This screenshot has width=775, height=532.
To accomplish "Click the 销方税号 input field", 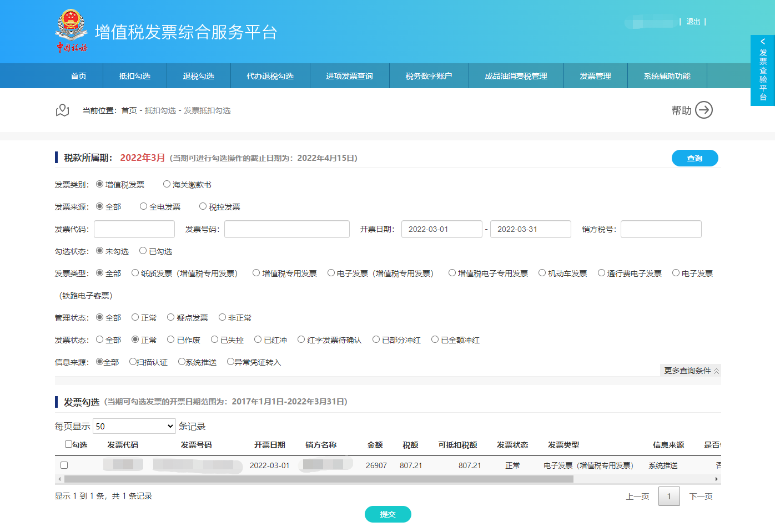I will pyautogui.click(x=661, y=229).
